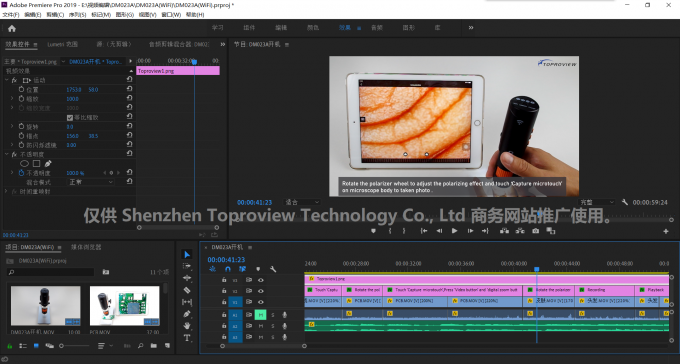Expand the Rotation parameter
This screenshot has width=680, height=364.
[12, 126]
